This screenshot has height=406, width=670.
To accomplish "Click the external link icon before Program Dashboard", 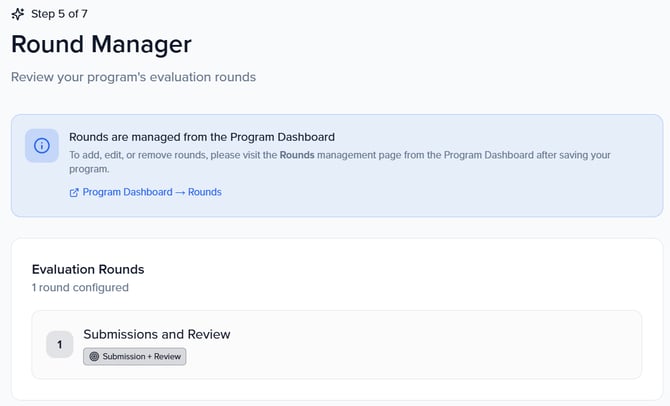I will coord(74,192).
